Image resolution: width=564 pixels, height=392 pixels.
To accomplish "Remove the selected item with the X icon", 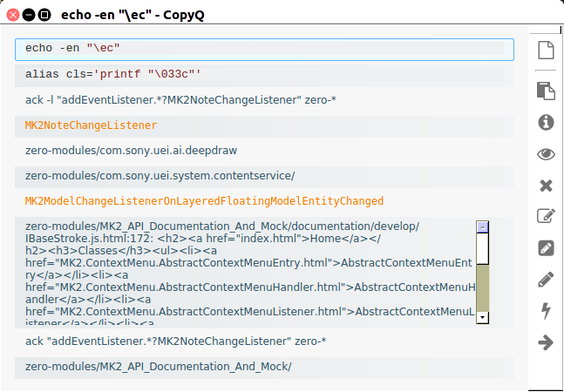I will click(x=547, y=186).
